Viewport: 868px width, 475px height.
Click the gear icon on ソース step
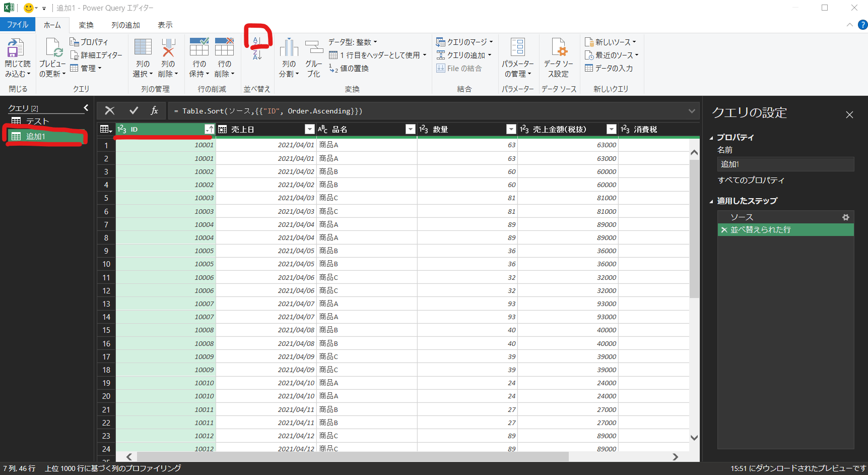click(x=845, y=217)
